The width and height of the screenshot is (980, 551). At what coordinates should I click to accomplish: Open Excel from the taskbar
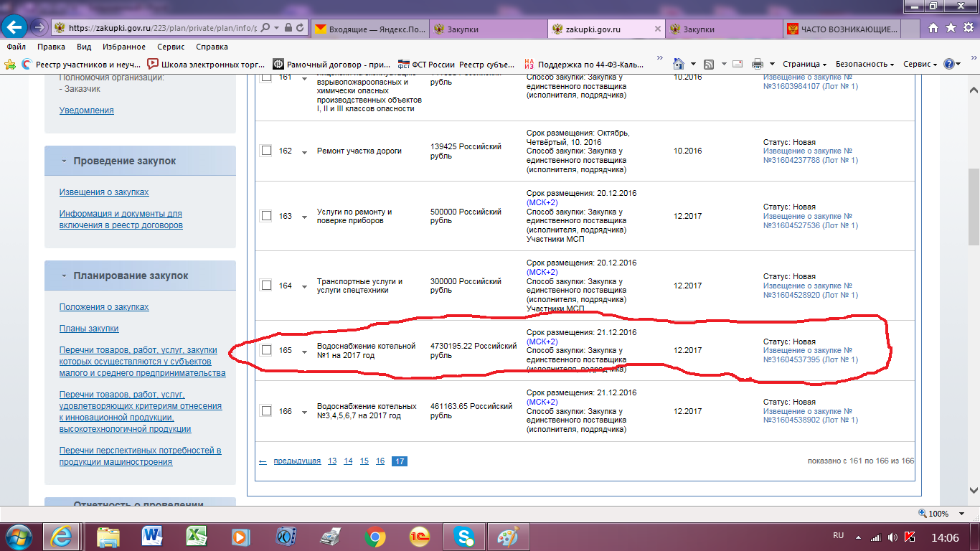[196, 536]
